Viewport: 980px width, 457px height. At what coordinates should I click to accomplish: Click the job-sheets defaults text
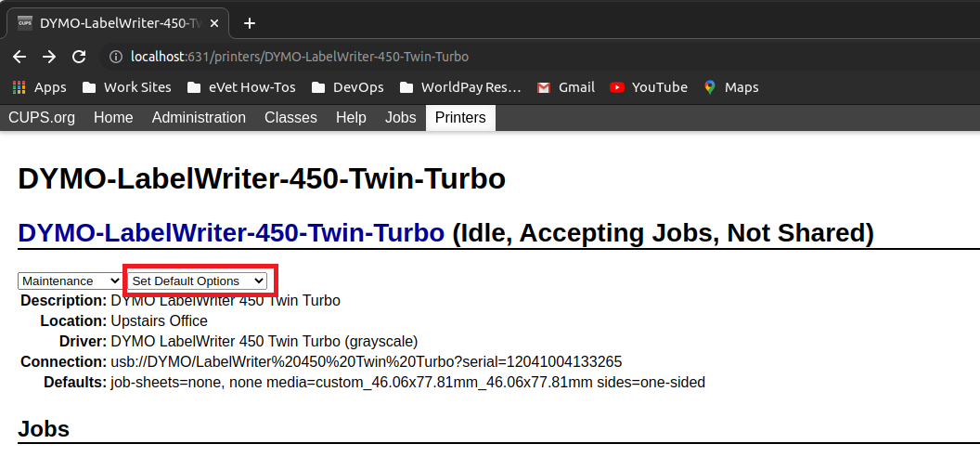(x=408, y=382)
